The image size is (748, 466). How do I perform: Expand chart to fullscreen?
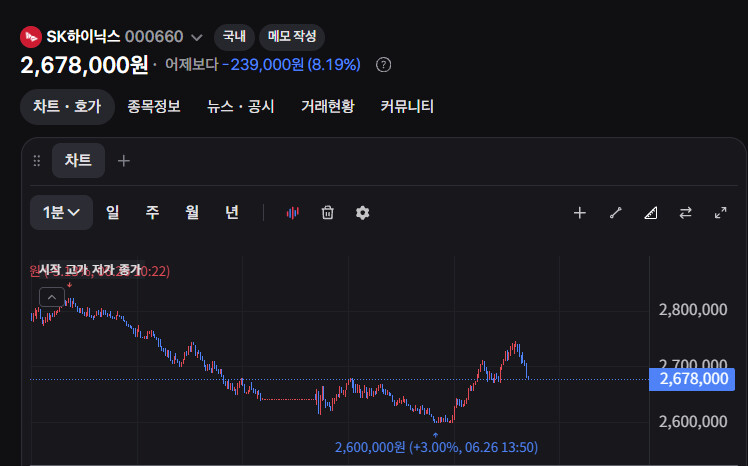(720, 213)
